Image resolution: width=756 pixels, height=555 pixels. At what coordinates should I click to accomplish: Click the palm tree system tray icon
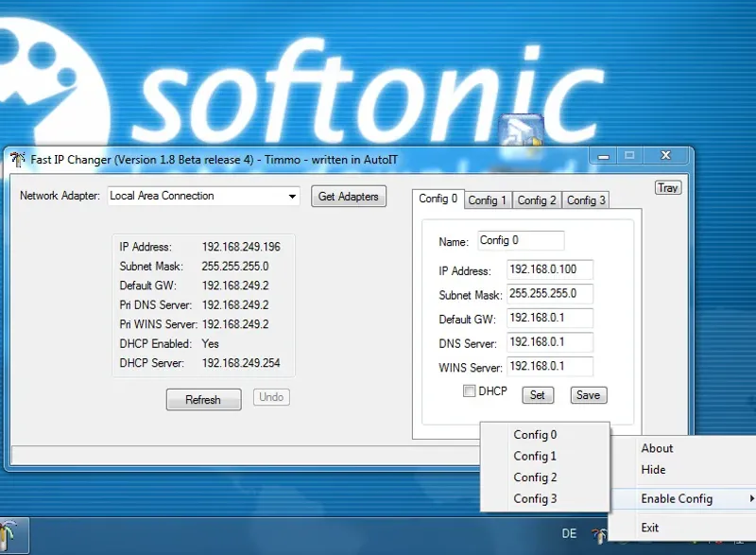[599, 535]
